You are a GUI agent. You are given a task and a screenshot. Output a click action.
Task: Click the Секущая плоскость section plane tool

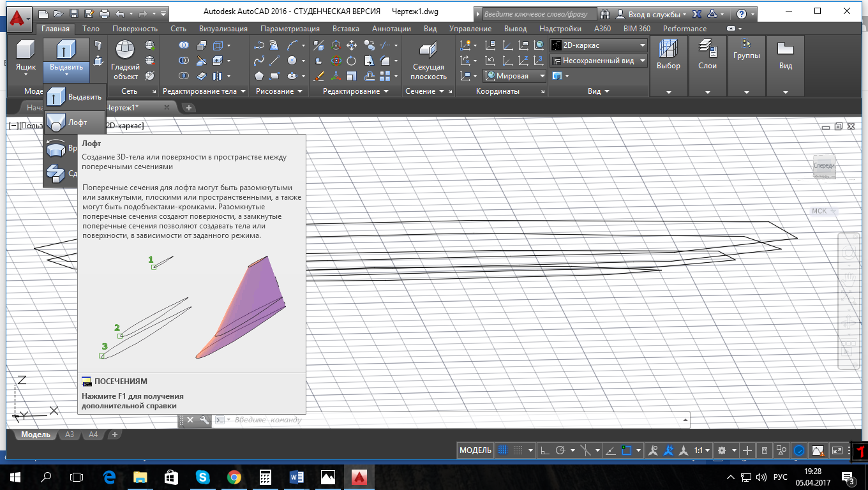tap(429, 61)
